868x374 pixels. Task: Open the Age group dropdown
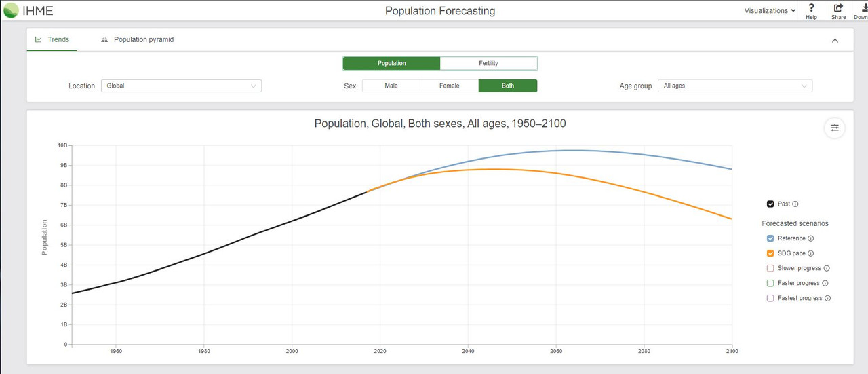click(x=735, y=86)
